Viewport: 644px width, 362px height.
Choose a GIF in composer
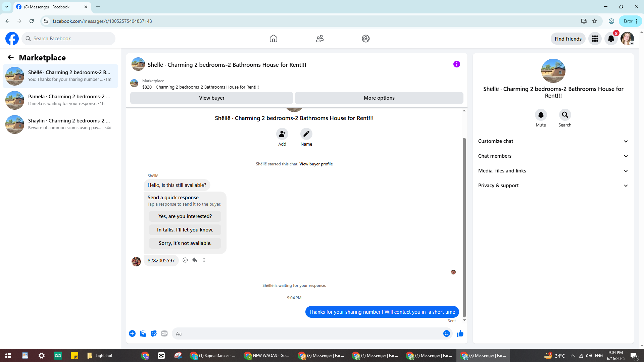click(x=164, y=333)
